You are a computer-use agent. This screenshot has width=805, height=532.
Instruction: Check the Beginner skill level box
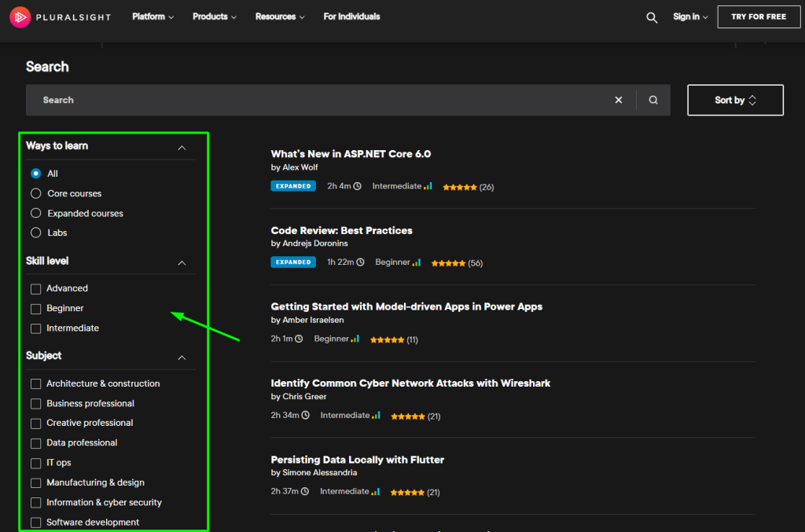[35, 309]
